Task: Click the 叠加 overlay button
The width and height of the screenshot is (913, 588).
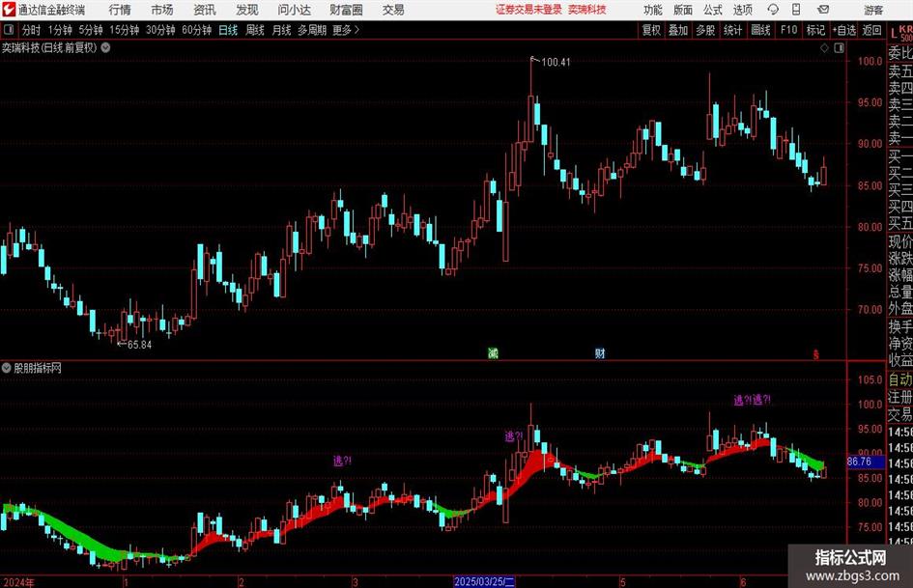Action: (x=678, y=30)
